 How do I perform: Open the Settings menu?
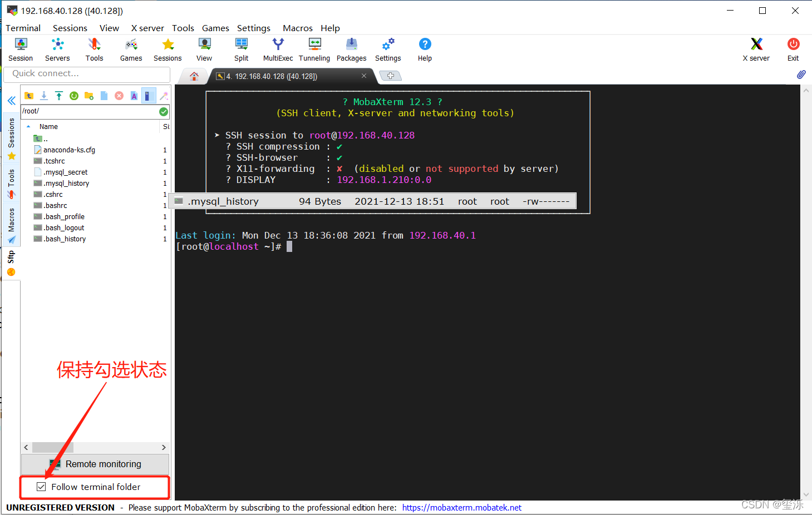(254, 28)
